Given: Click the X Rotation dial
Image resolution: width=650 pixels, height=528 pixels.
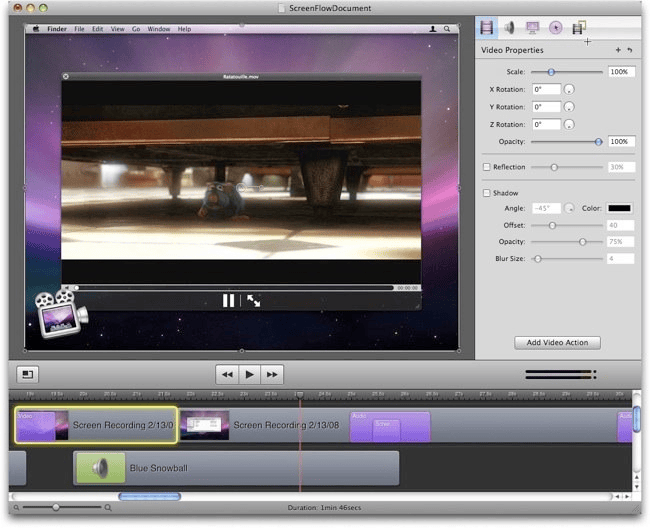Looking at the screenshot, I should 569,90.
